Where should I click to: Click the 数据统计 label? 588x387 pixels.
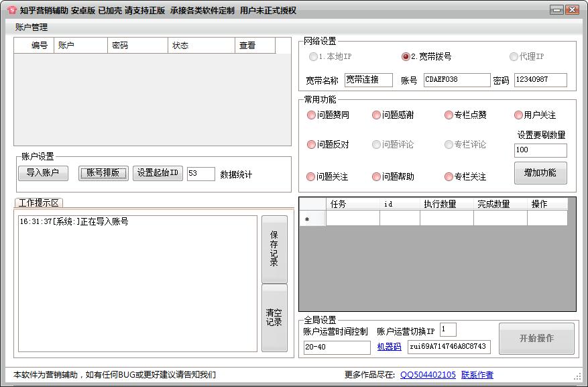pos(236,174)
